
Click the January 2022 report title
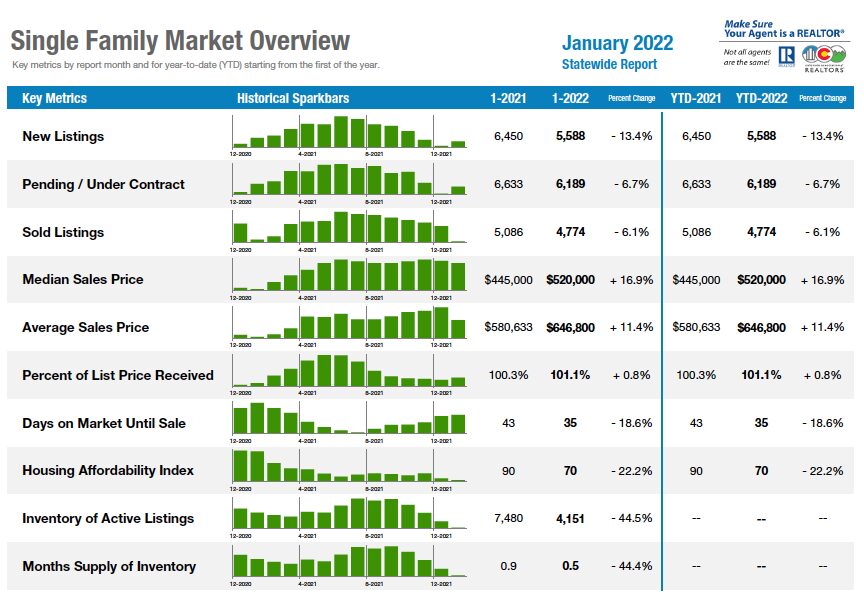coord(617,43)
